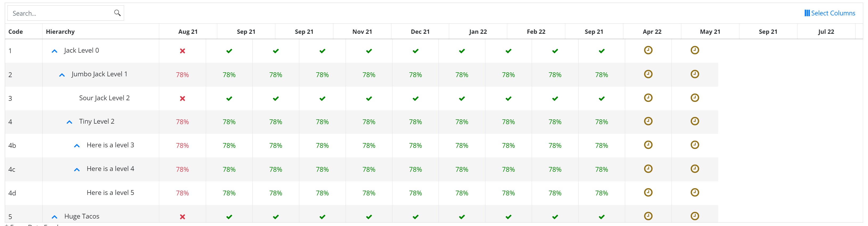Collapse the Jack Level 0 node
This screenshot has height=226, width=868.
[55, 51]
